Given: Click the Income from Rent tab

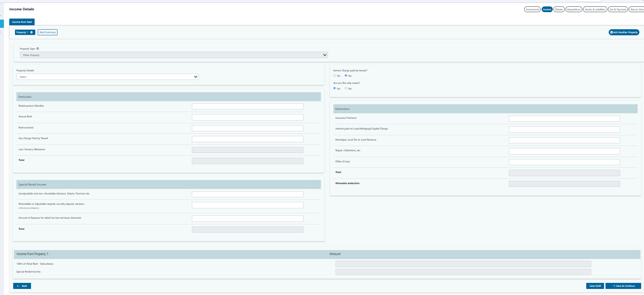Looking at the screenshot, I should (22, 22).
